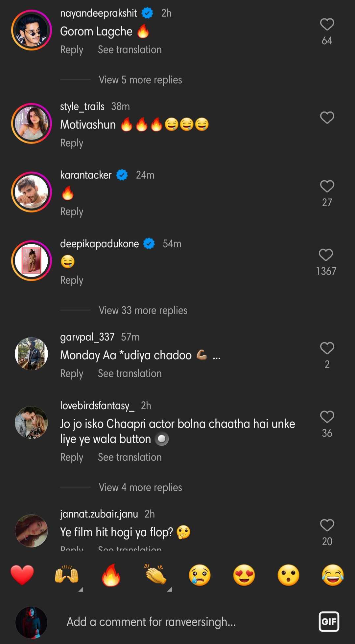Open the GIF picker button
The width and height of the screenshot is (355, 644).
pyautogui.click(x=329, y=621)
